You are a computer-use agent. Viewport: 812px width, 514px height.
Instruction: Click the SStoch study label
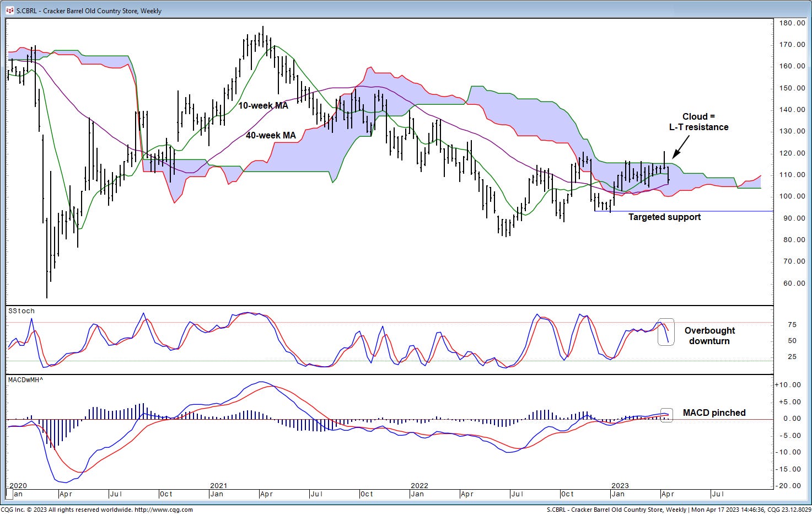tap(21, 311)
